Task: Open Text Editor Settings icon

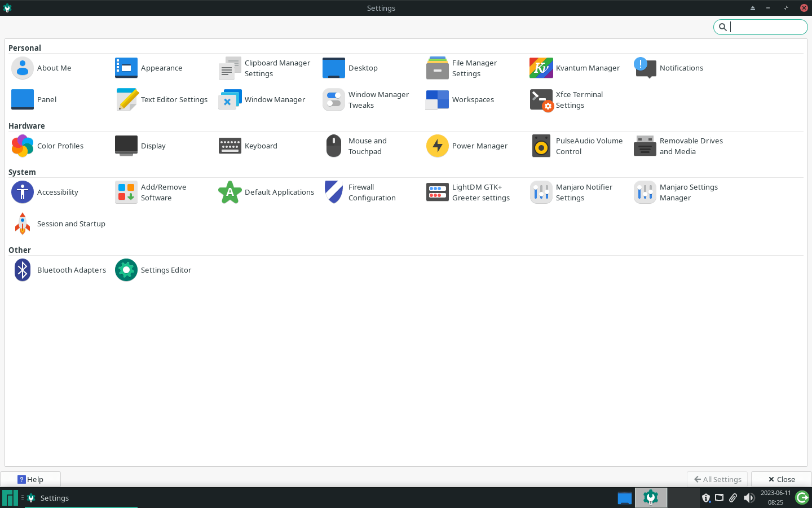Action: [126, 100]
